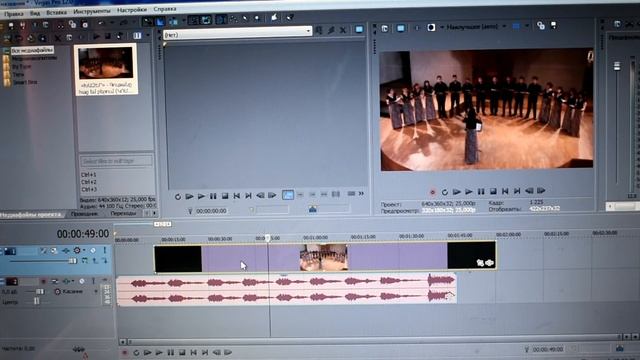
Task: Mute the video track
Action: [93, 250]
